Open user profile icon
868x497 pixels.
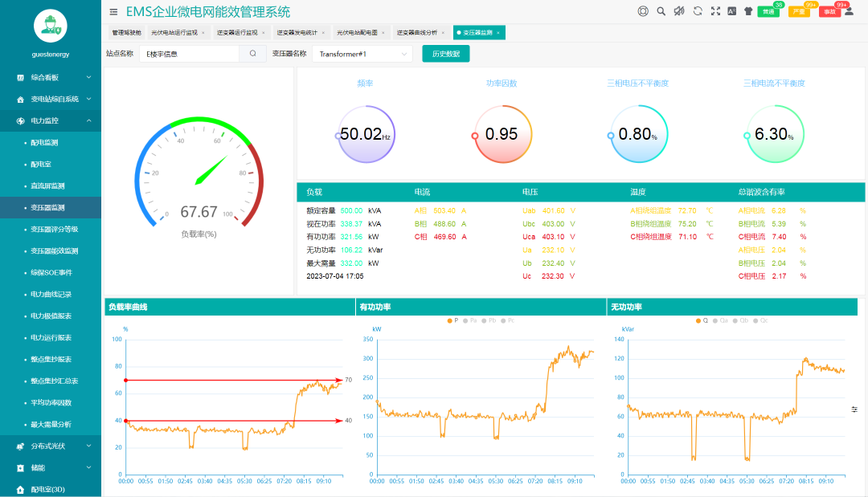tap(849, 11)
